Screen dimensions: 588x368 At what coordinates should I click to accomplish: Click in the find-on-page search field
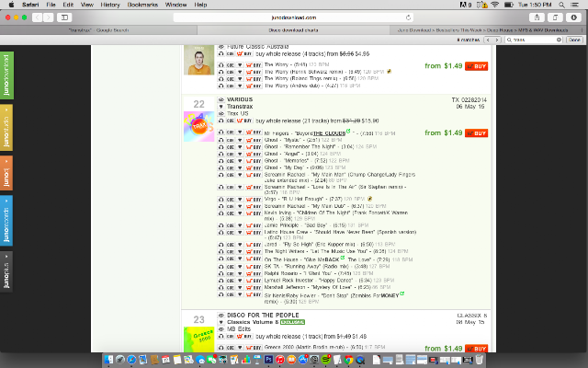tap(534, 40)
